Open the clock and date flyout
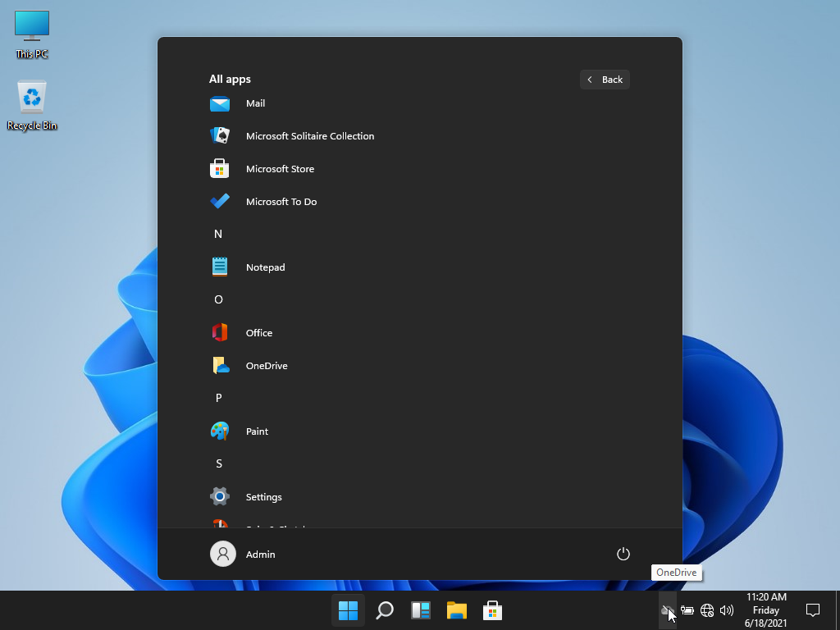Screen dimensions: 840x630 (x=766, y=610)
